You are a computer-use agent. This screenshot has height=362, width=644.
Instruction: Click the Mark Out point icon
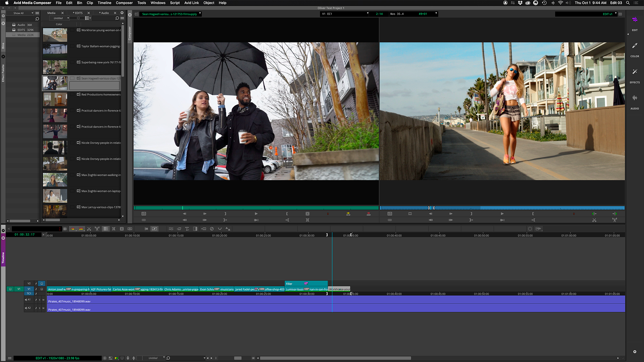pos(225,214)
